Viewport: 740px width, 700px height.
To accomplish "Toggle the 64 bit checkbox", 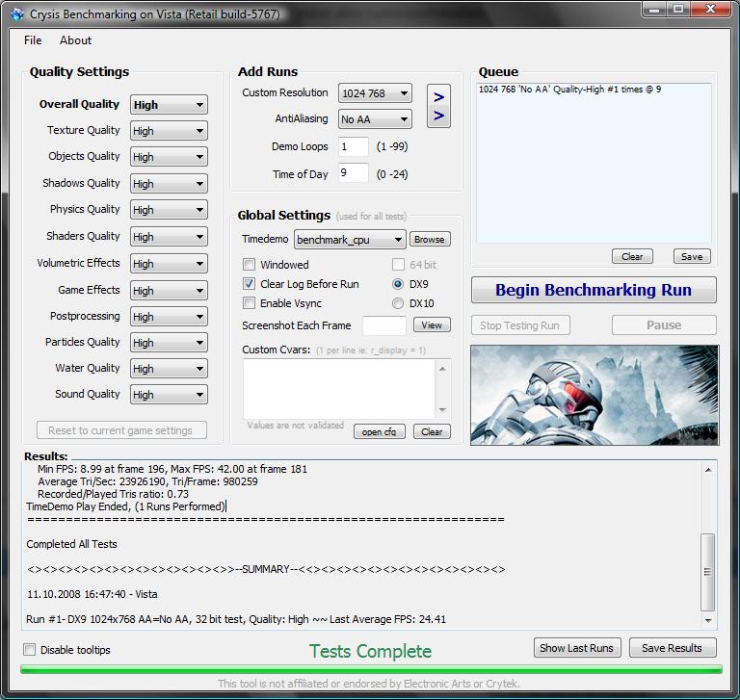I will [x=398, y=264].
